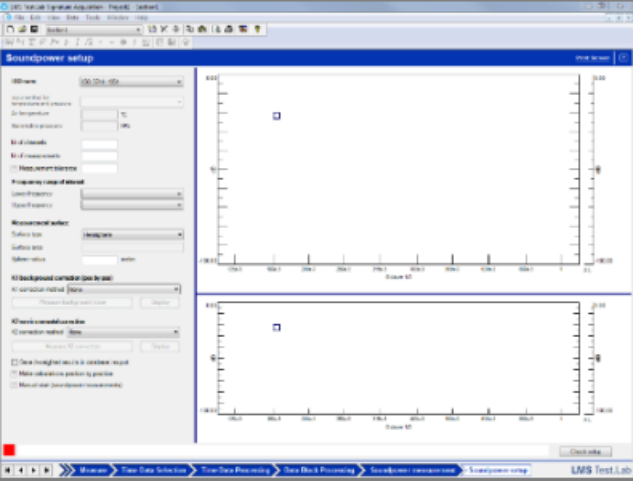
Task: Toggle the Measurement tolerance checkbox
Action: click(14, 168)
